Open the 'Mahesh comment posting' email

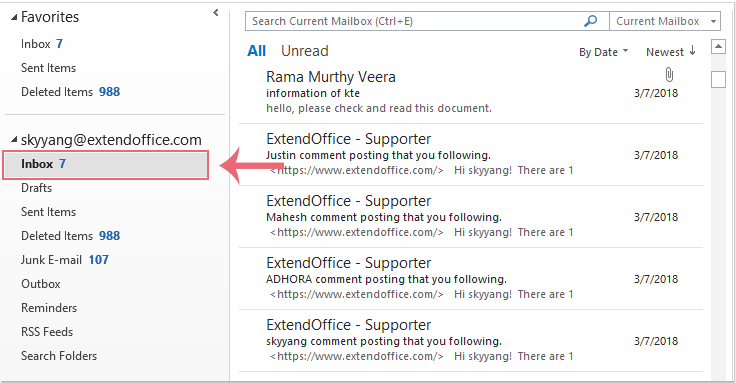471,216
